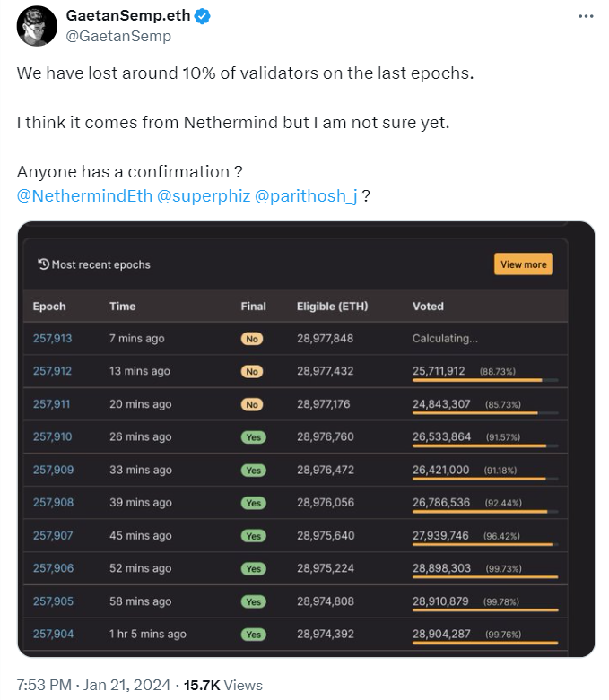
Task: Open epoch 257,913 link
Action: [52, 339]
